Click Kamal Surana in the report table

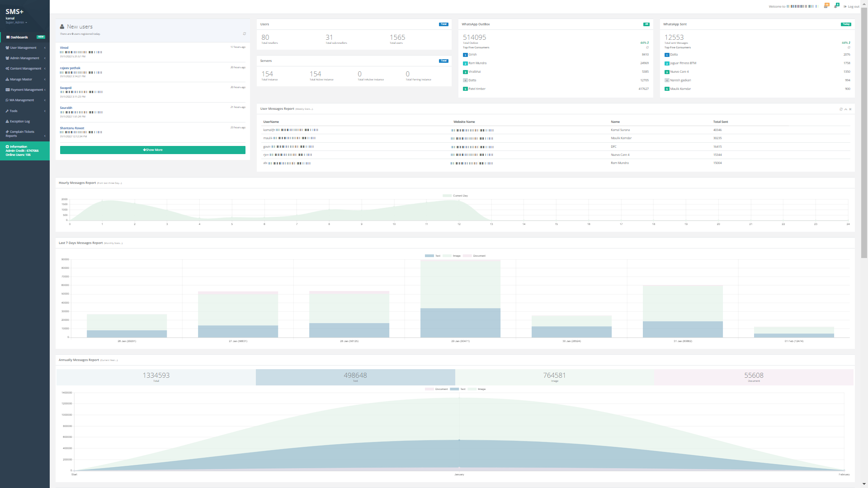point(620,130)
